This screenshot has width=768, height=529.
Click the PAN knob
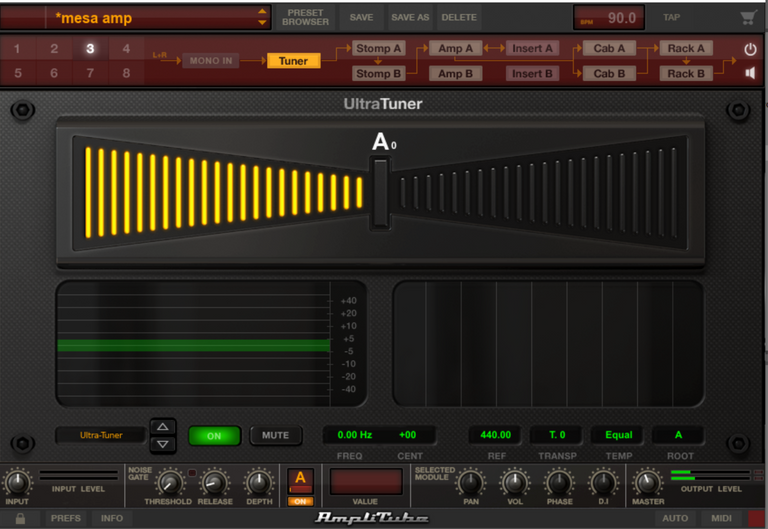coord(471,483)
